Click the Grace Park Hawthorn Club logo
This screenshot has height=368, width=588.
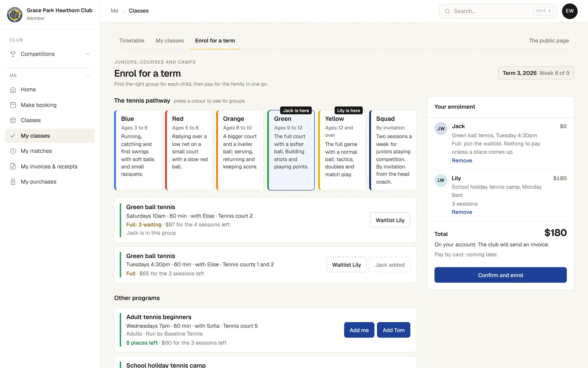point(15,14)
